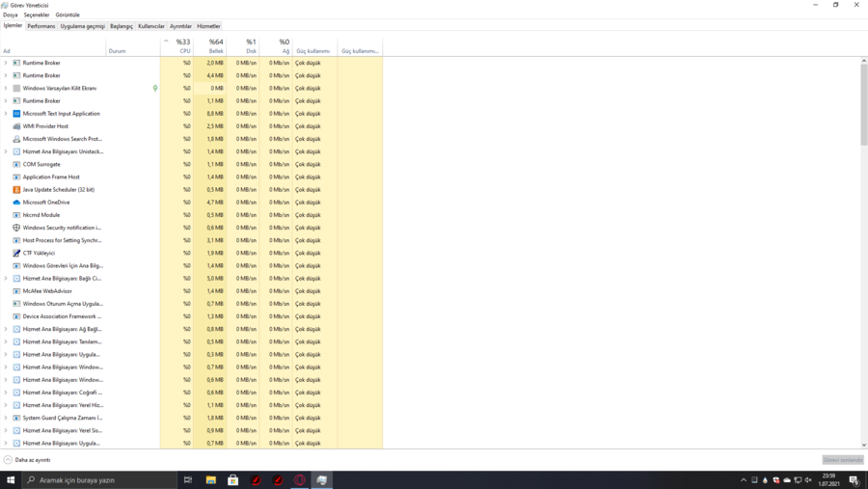Click the Microsoft Text Input Application icon

(x=16, y=114)
